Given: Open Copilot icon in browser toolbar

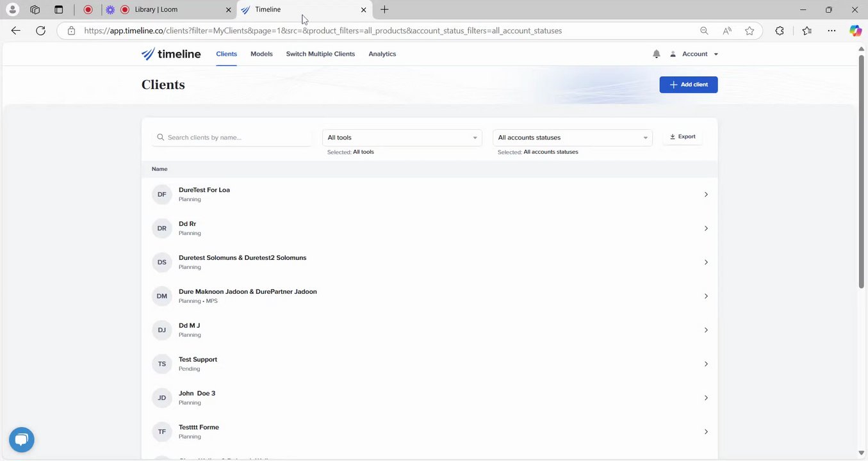Looking at the screenshot, I should [855, 30].
